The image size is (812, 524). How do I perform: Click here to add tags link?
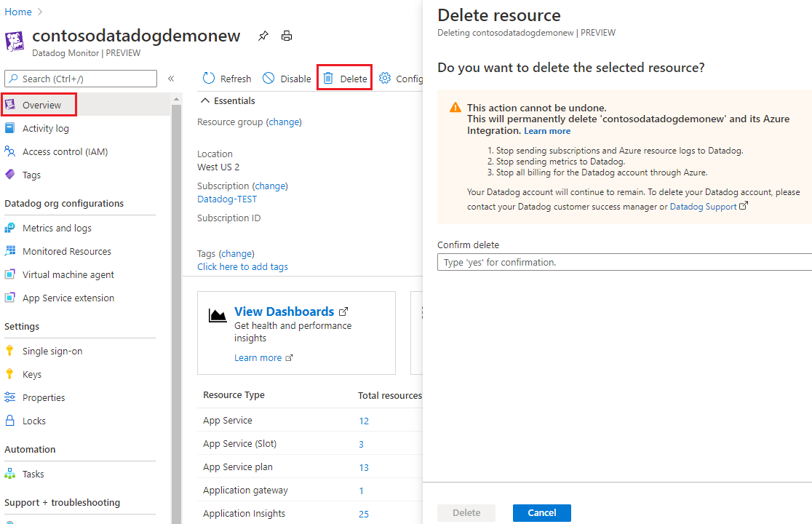(x=242, y=266)
